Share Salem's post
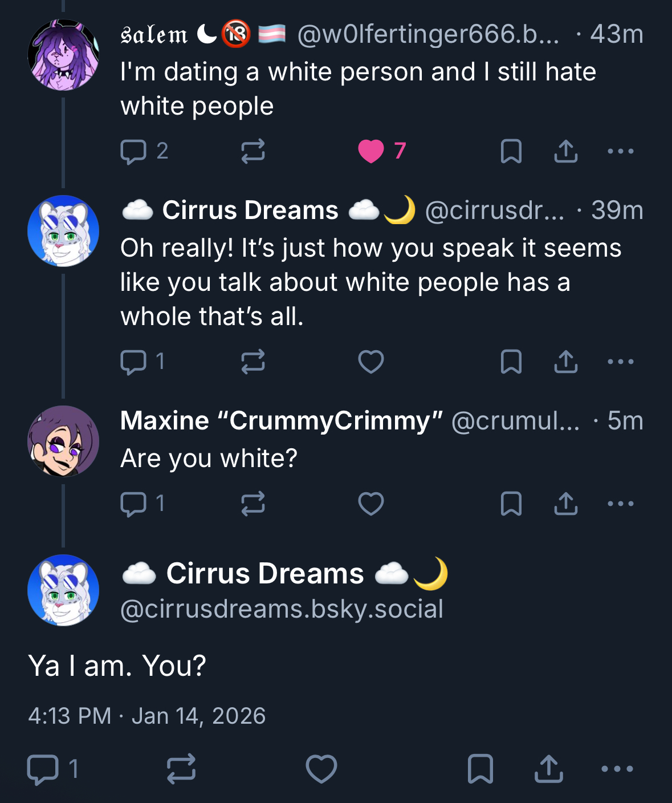Image resolution: width=672 pixels, height=803 pixels. (x=565, y=152)
